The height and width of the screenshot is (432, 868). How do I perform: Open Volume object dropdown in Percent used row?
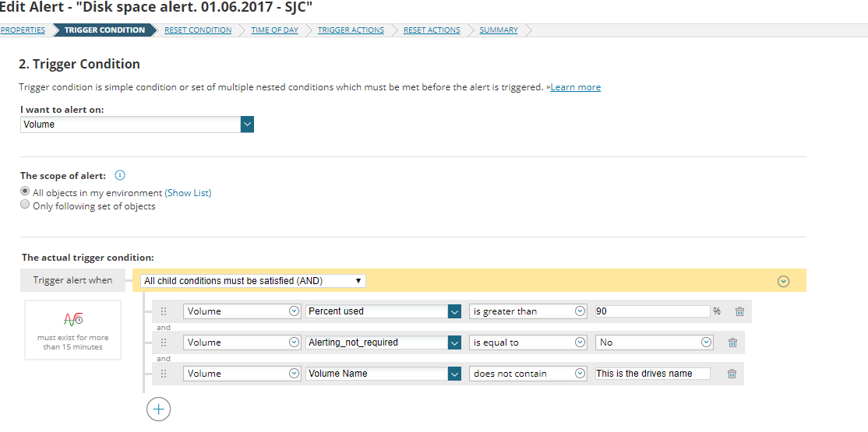tap(242, 311)
